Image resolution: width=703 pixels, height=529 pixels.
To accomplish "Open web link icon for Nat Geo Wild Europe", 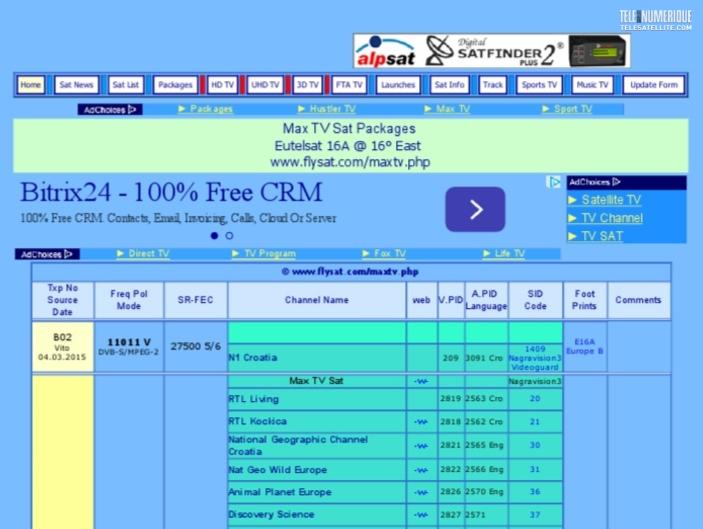I will (x=421, y=470).
